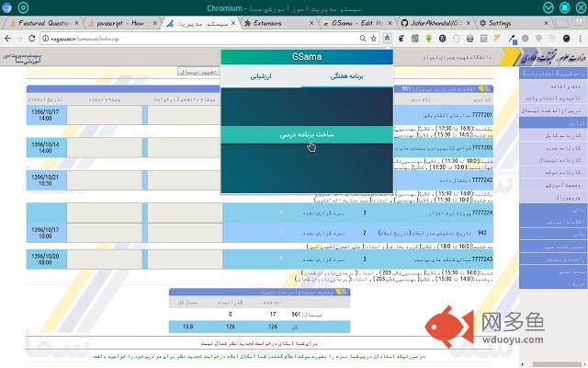Click the GSama popup header title
This screenshot has height=368, width=588.
(307, 57)
